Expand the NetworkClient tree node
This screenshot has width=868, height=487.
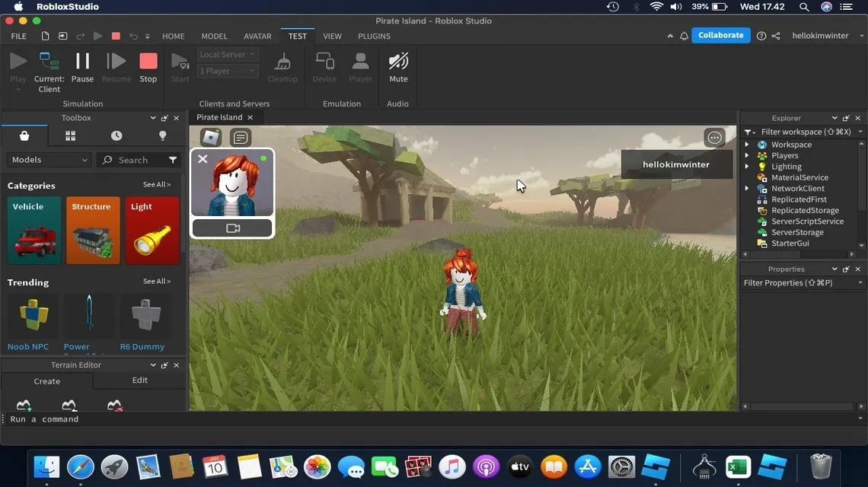[x=747, y=188]
